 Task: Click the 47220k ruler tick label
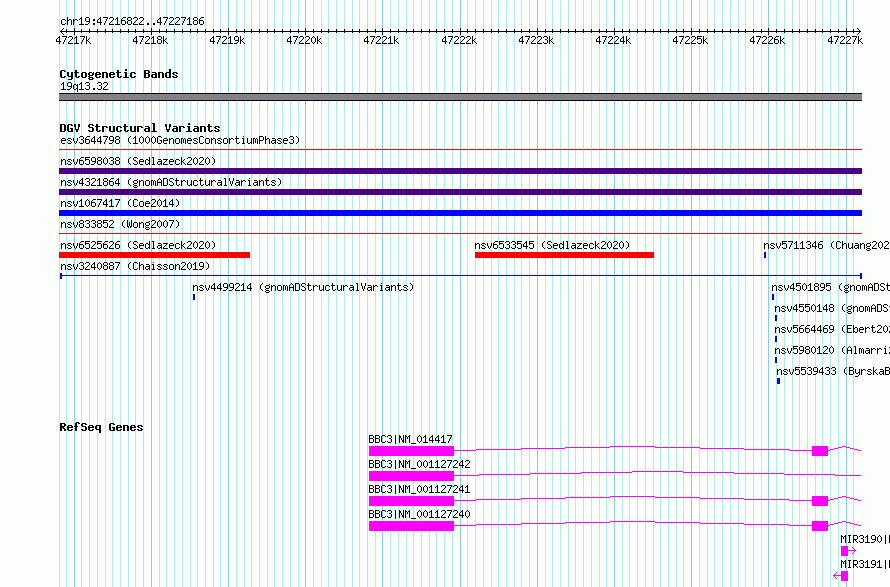click(x=304, y=40)
